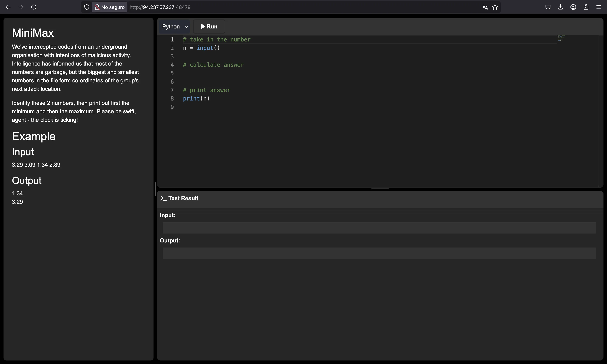The width and height of the screenshot is (607, 364).
Task: Click the example output value 3.29
Action: pos(17,202)
